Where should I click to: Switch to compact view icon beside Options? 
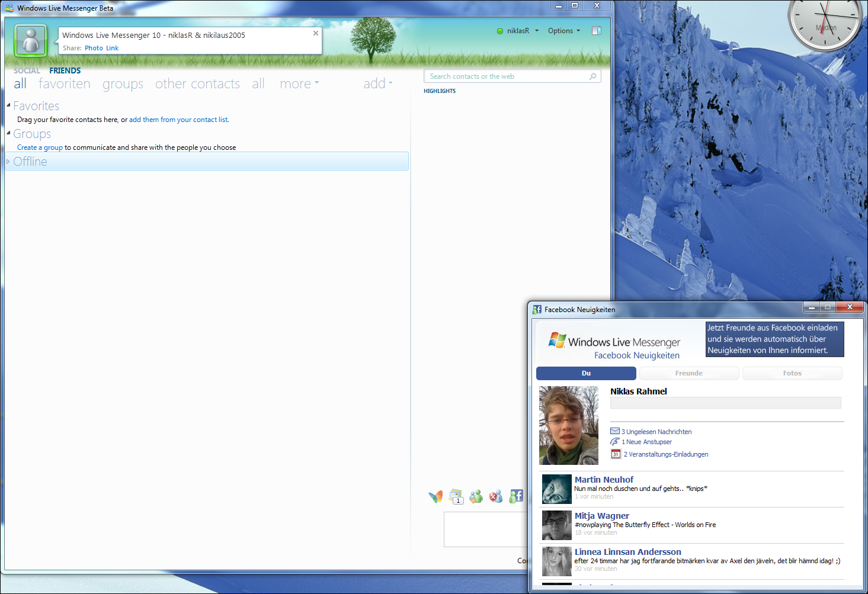tap(597, 31)
